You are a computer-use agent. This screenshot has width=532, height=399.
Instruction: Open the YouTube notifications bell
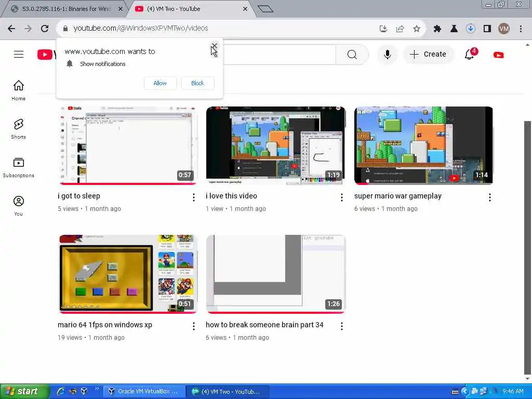[470, 54]
